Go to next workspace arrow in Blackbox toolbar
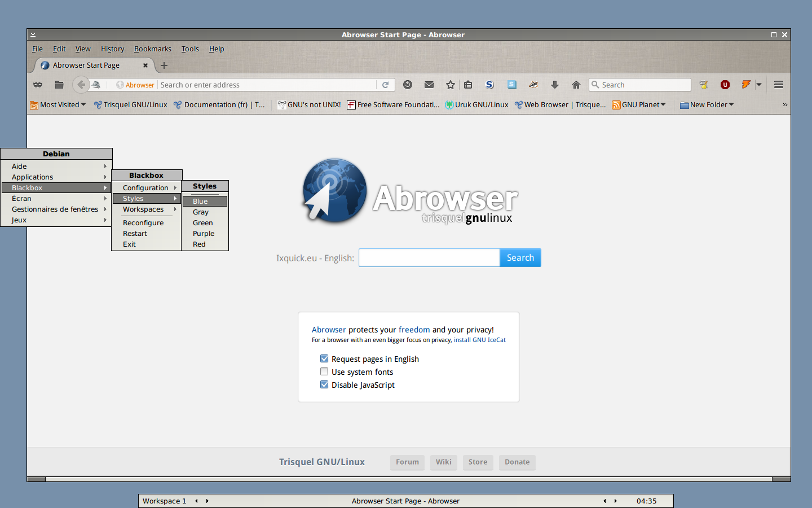Image resolution: width=812 pixels, height=508 pixels. coord(208,501)
